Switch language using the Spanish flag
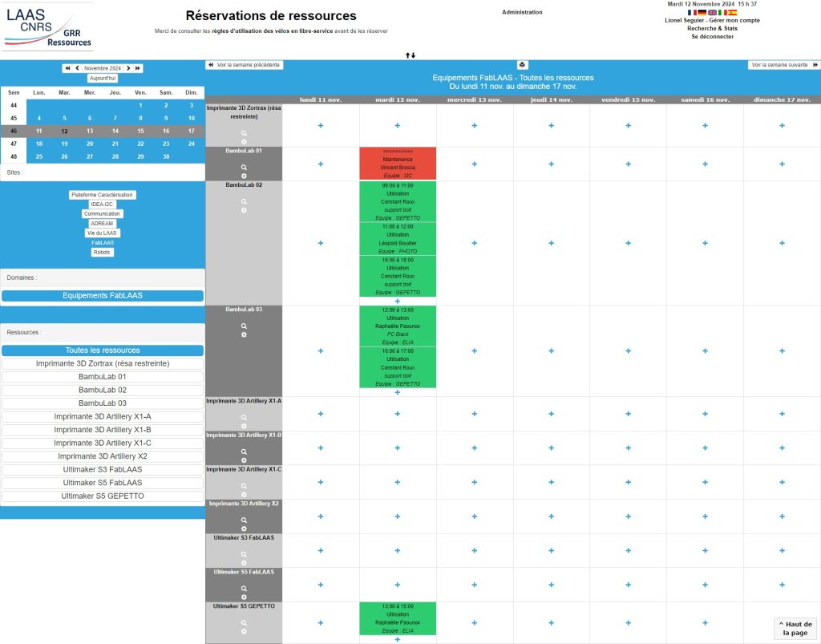 point(732,13)
